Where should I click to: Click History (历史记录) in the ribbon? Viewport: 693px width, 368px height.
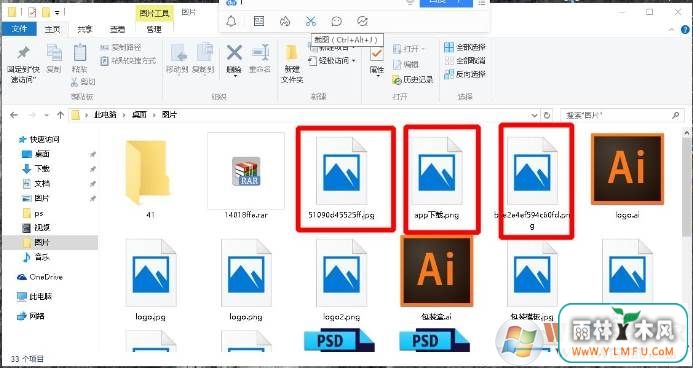click(x=413, y=80)
